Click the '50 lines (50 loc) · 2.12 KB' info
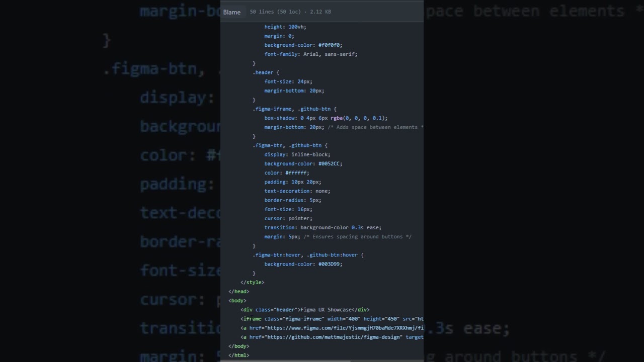The image size is (644, 362). point(290,12)
